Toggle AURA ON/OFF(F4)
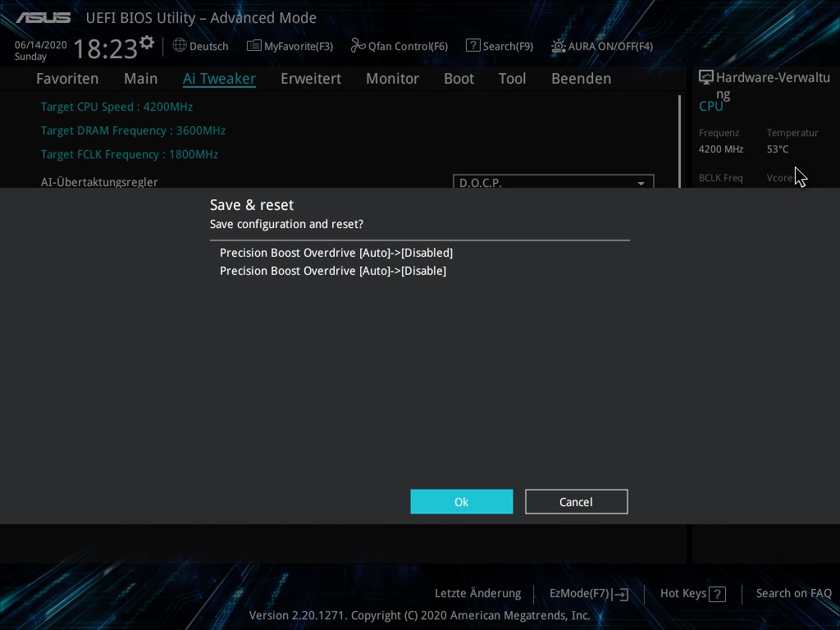The width and height of the screenshot is (840, 630). (602, 46)
